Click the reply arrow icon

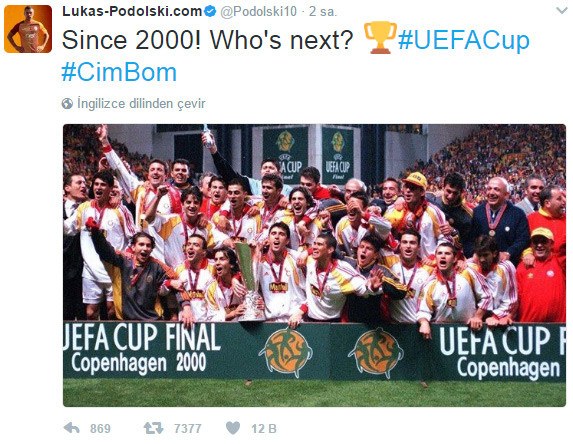click(72, 428)
